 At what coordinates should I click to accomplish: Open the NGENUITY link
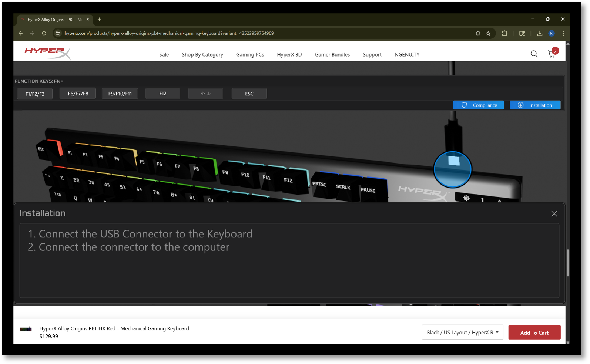[x=407, y=55]
